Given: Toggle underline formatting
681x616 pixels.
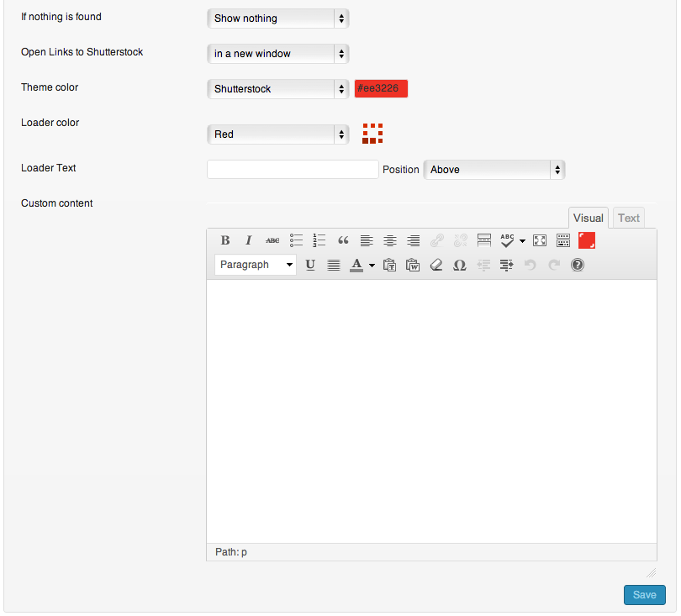Looking at the screenshot, I should pyautogui.click(x=310, y=265).
